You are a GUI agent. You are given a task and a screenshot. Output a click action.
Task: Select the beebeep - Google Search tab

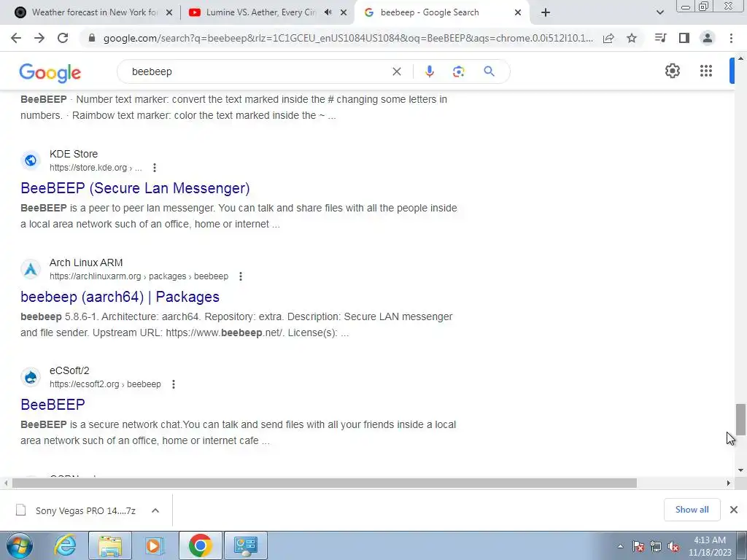point(430,12)
